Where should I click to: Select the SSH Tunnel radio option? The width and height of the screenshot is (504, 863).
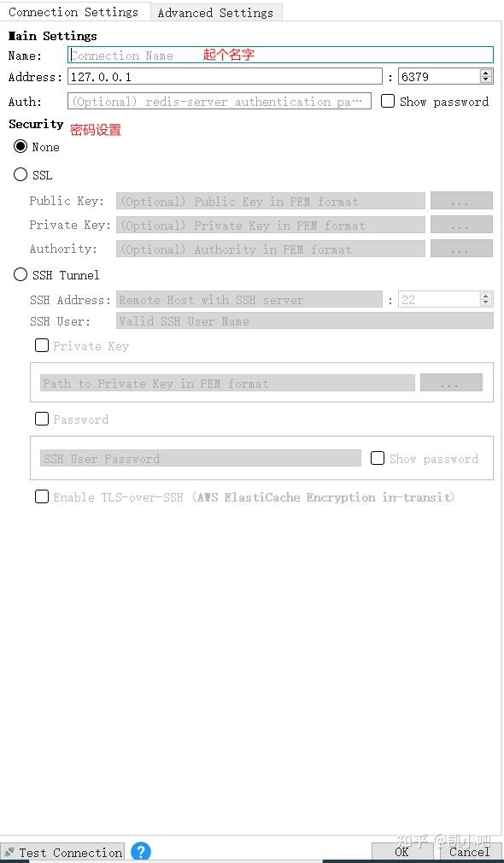click(21, 274)
